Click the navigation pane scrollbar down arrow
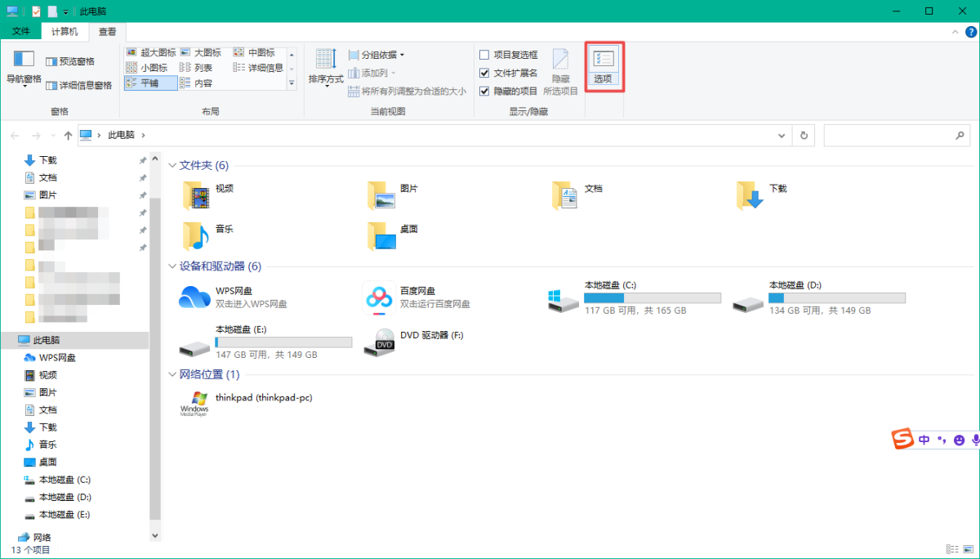The height and width of the screenshot is (559, 980). coord(155,535)
